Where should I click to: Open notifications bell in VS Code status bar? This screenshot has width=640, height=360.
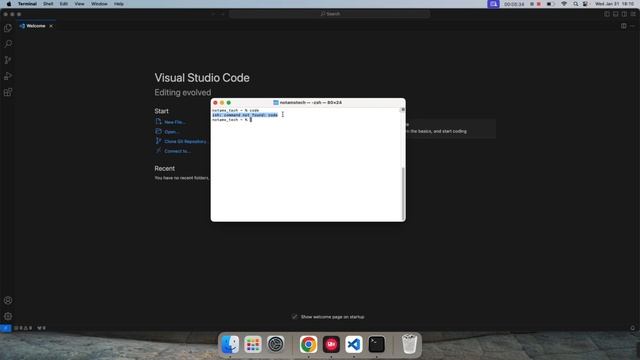633,328
